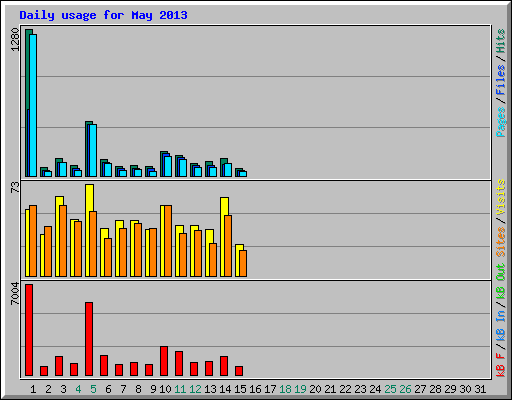Click day label 24 on the x-axis
Image resolution: width=512 pixels, height=400 pixels.
click(375, 389)
